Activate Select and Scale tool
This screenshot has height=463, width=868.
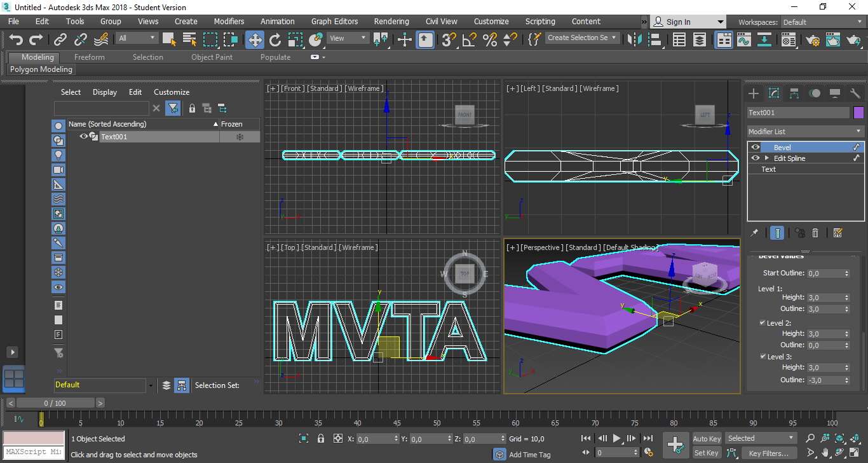(295, 40)
